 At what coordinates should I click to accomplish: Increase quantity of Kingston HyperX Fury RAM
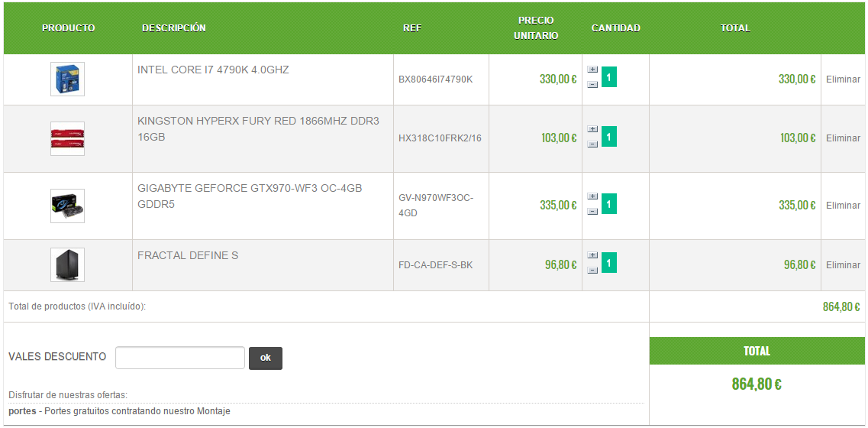[592, 129]
